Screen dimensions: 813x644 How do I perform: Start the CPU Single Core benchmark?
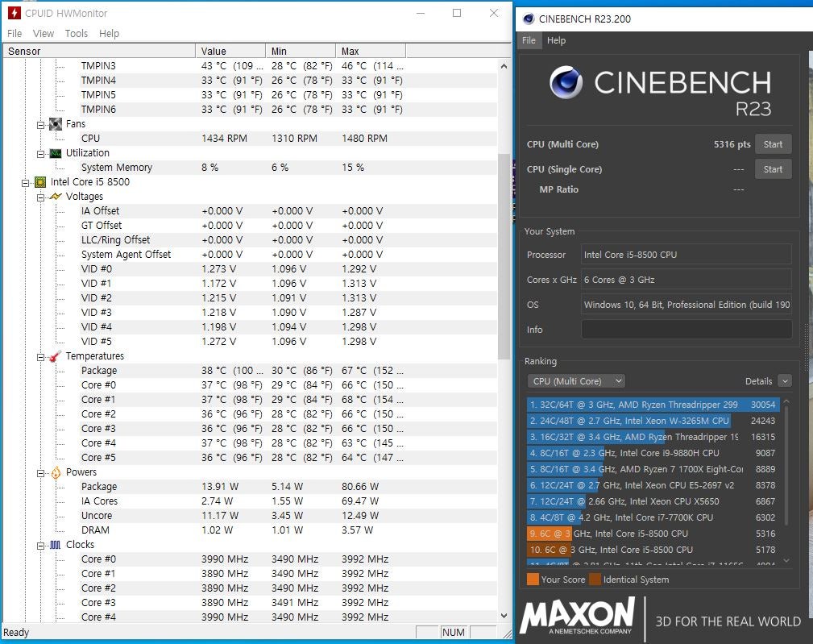tap(773, 169)
